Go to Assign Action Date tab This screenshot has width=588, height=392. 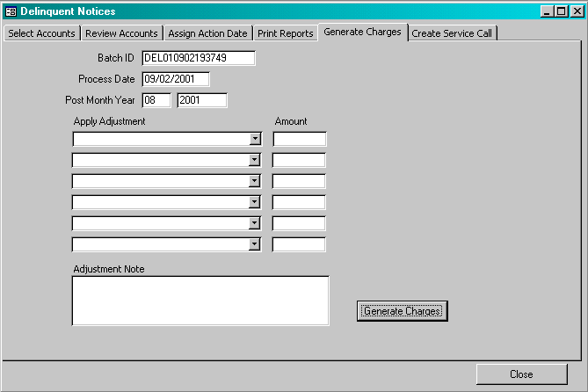[207, 33]
